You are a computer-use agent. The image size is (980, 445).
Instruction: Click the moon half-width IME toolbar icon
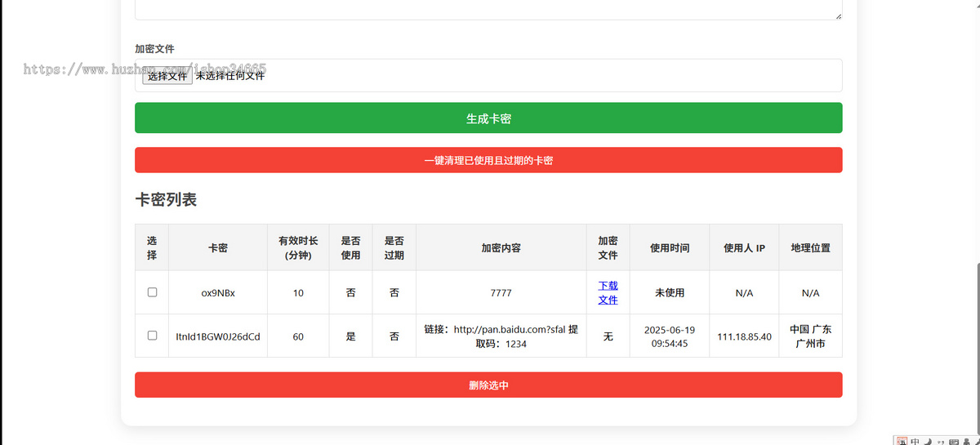click(927, 442)
